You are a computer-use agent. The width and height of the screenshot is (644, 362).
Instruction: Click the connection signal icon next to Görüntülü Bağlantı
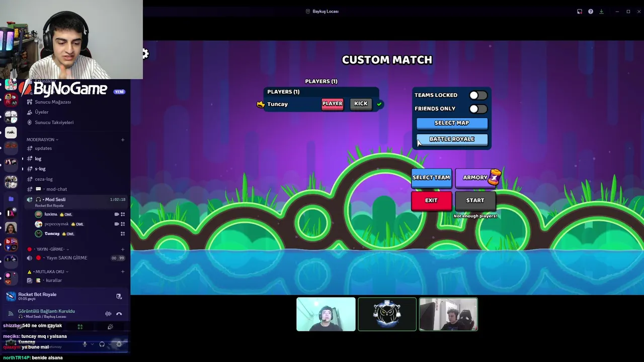[11, 314]
